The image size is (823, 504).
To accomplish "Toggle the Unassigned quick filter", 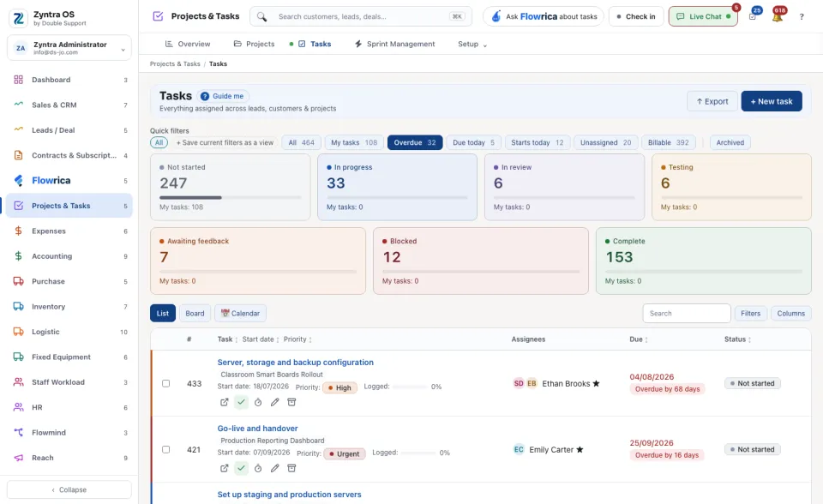I will (606, 142).
